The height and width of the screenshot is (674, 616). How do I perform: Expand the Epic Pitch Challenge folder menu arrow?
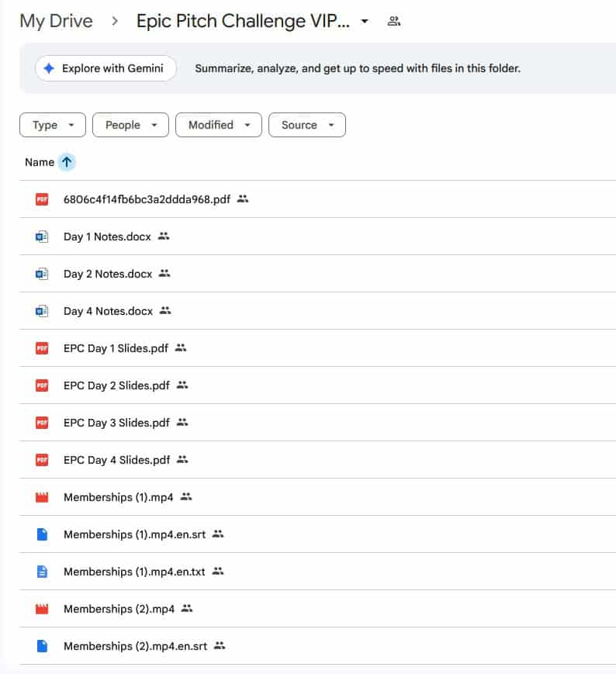[x=365, y=21]
